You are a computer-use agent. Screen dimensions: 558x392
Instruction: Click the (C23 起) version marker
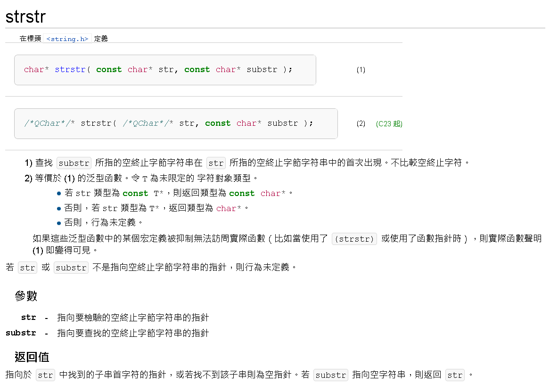[x=389, y=124]
